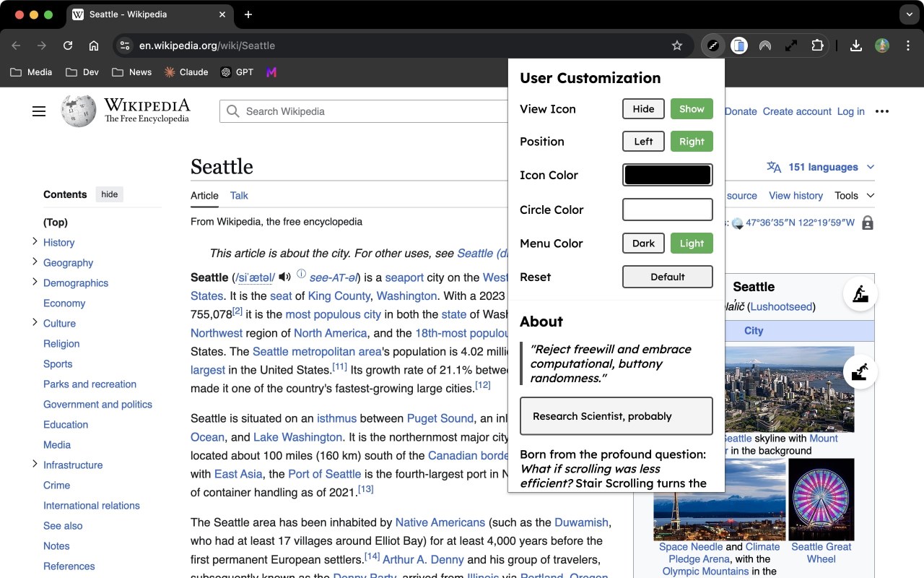
Task: Click the Donate link
Action: (x=741, y=111)
